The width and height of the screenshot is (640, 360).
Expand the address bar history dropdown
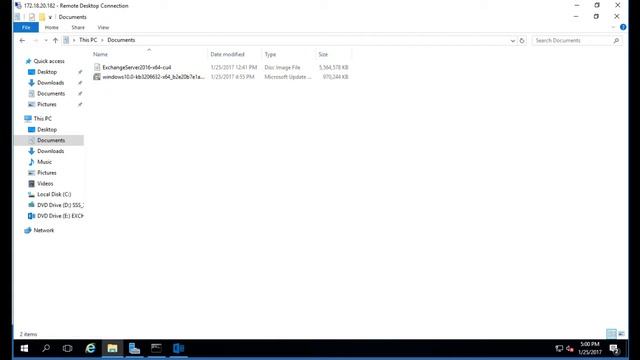click(513, 40)
